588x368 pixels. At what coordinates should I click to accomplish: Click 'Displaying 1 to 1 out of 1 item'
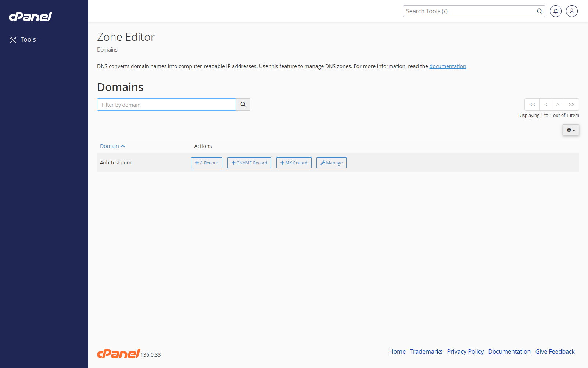point(549,116)
